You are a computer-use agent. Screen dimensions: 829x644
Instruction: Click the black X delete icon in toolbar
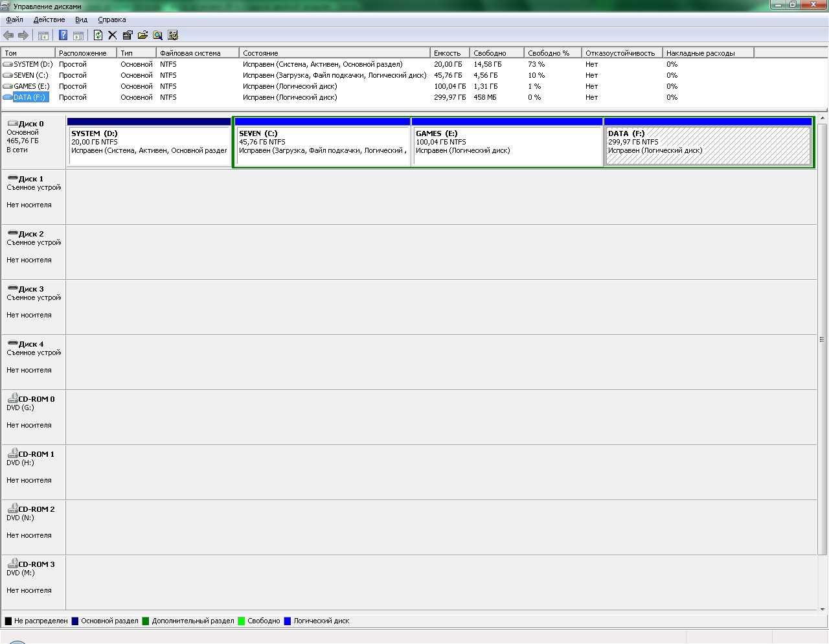(112, 35)
